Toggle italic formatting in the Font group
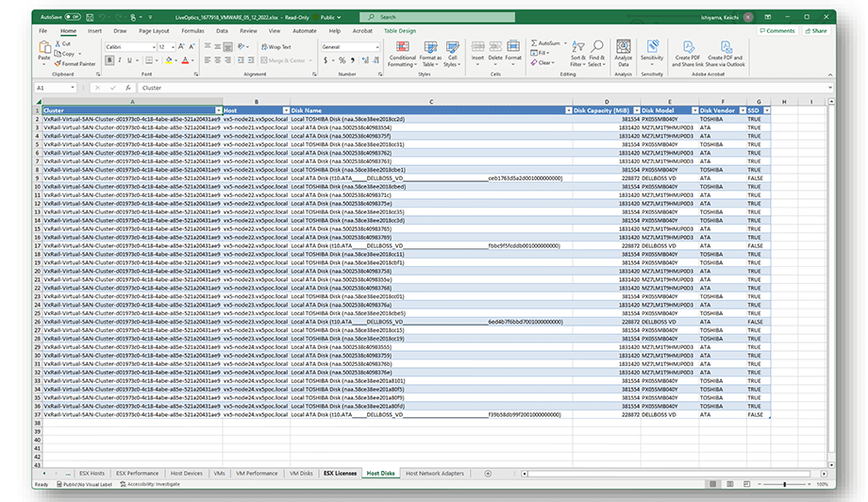Image resolution: width=868 pixels, height=502 pixels. [x=121, y=60]
